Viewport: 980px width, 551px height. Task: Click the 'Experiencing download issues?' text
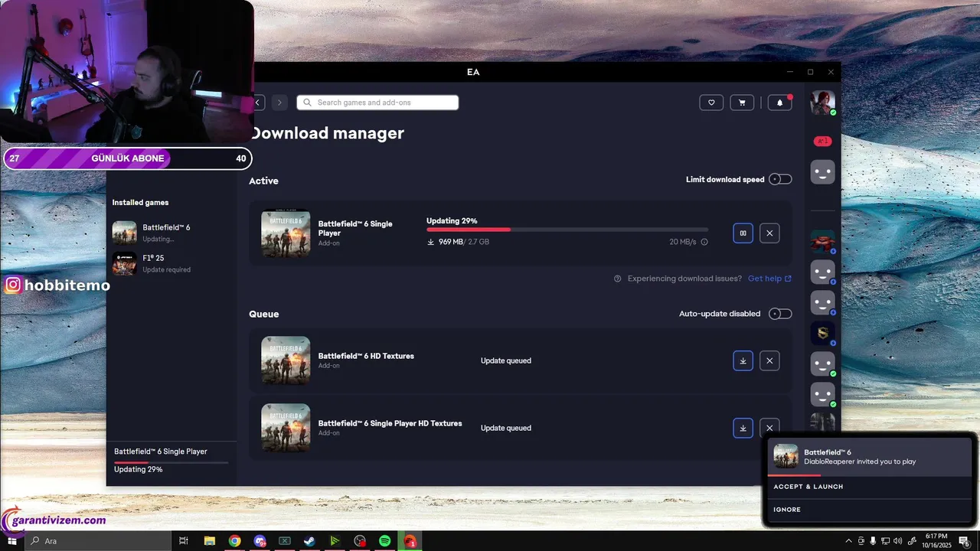click(x=684, y=279)
